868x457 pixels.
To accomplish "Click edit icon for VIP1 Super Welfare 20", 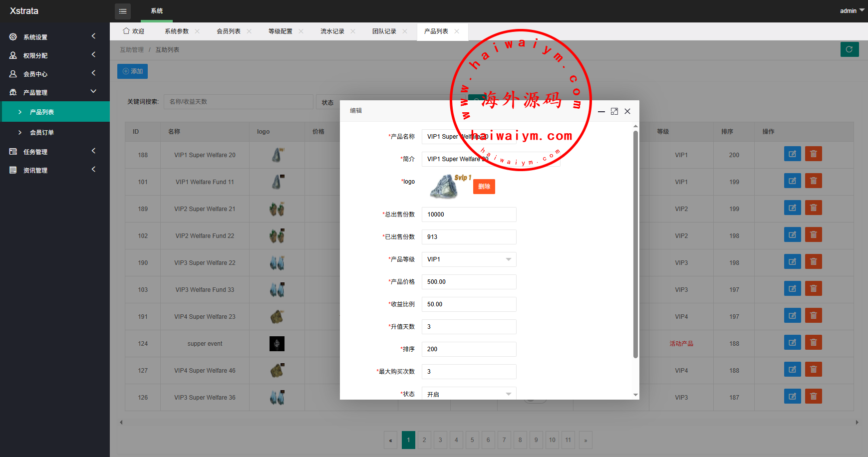I will [792, 154].
